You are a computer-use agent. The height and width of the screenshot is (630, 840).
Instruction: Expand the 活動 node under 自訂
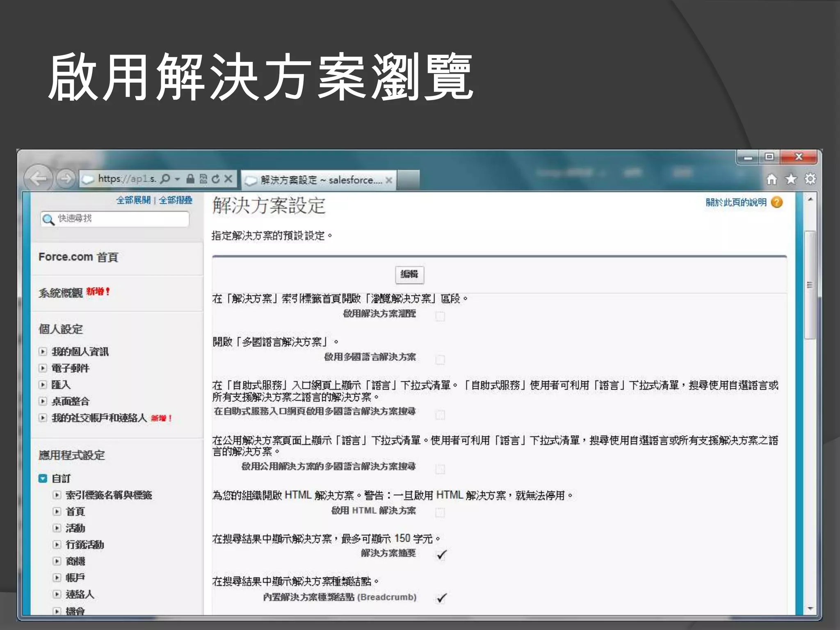[57, 528]
